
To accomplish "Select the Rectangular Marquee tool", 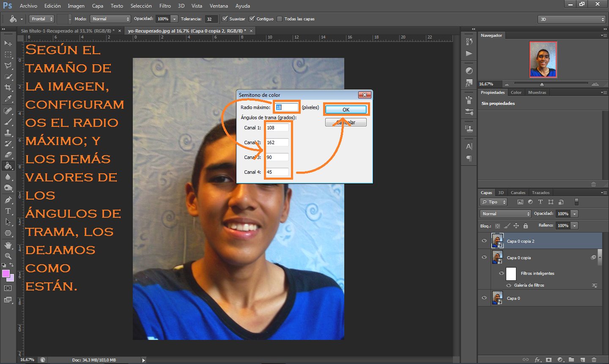I will point(8,54).
